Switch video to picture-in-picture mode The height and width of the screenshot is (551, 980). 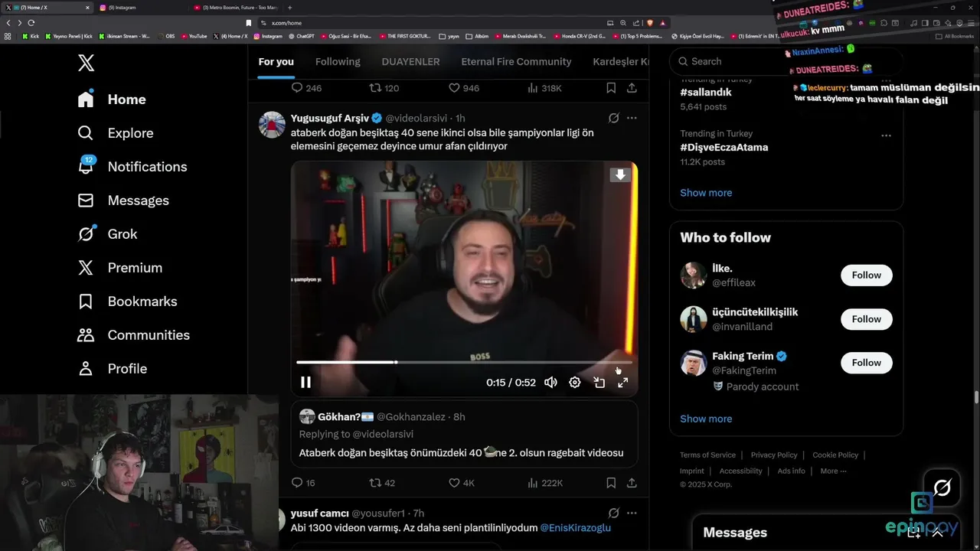click(599, 382)
